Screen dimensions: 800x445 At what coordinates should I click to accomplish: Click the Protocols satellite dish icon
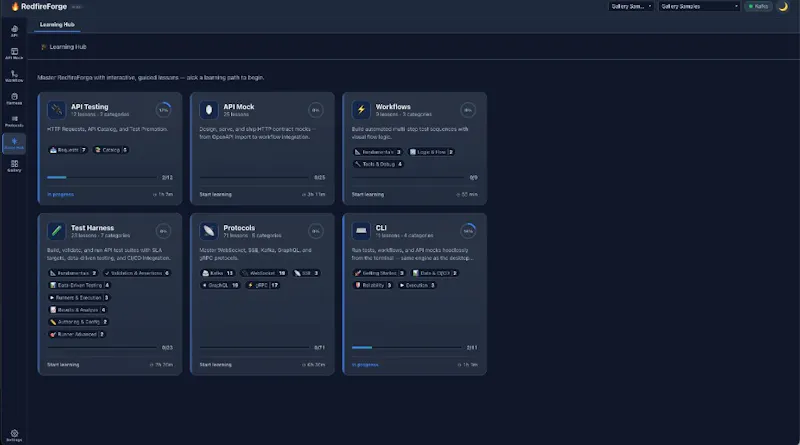coord(209,231)
